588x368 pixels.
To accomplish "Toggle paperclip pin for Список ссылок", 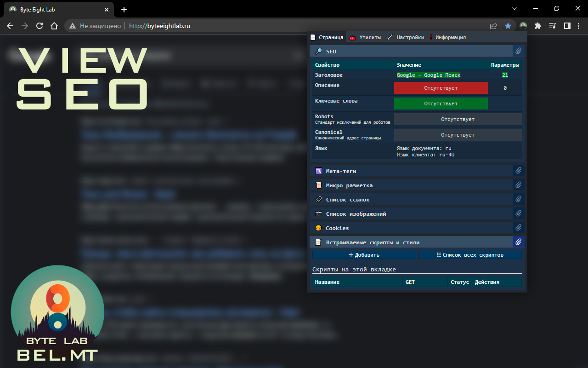I will point(518,199).
